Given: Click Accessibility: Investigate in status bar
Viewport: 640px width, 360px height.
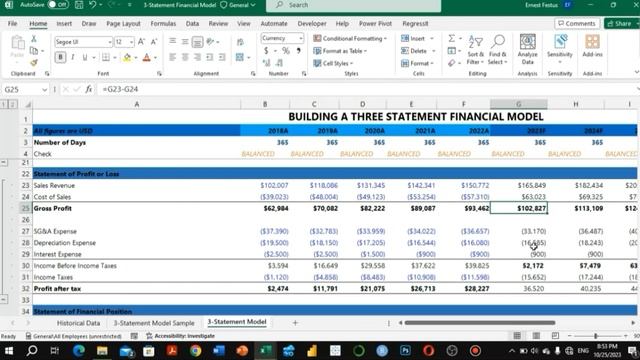Looking at the screenshot, I should coord(180,336).
